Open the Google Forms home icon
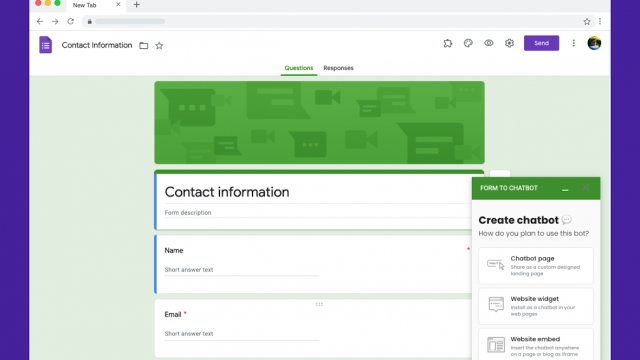Viewport: 640px width, 360px height. click(x=45, y=45)
